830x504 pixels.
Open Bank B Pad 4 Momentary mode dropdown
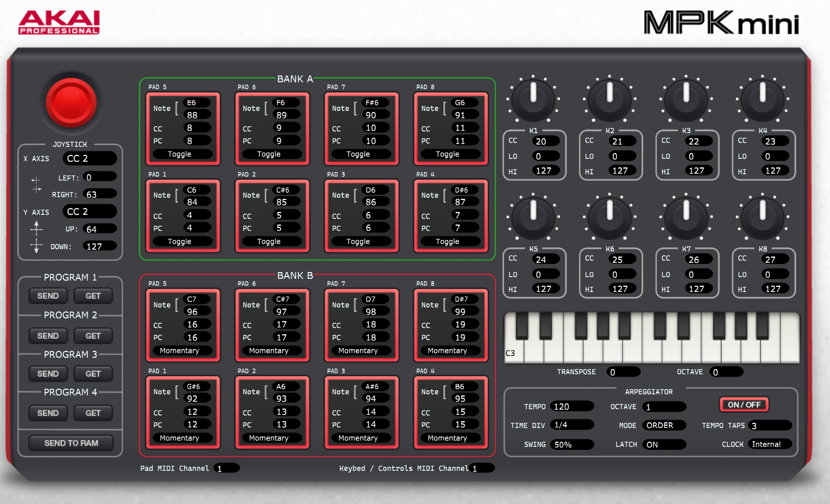pyautogui.click(x=450, y=438)
